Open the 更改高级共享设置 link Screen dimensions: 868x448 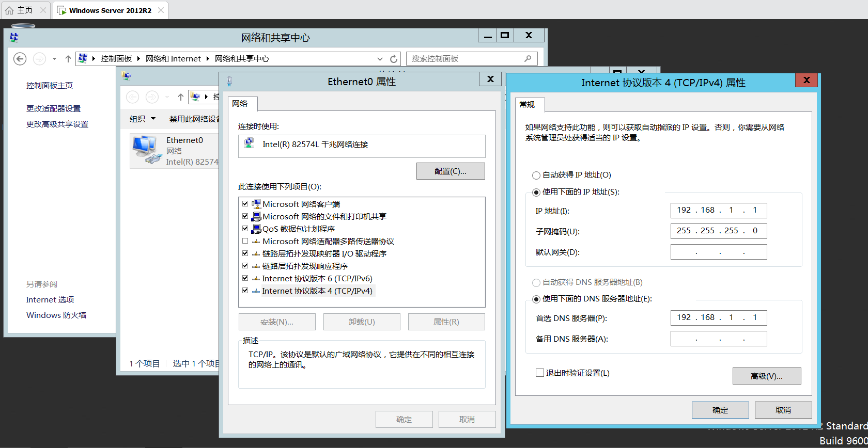57,124
